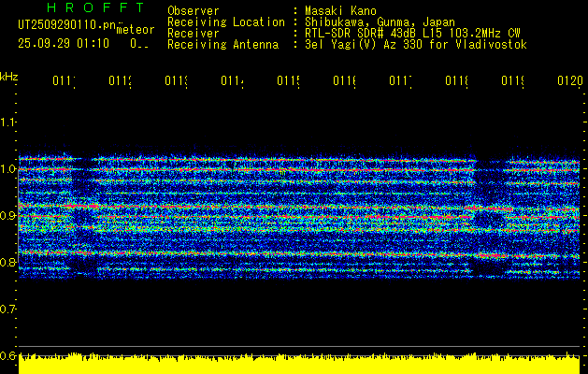Click the 0118 time marker

pos(457,80)
